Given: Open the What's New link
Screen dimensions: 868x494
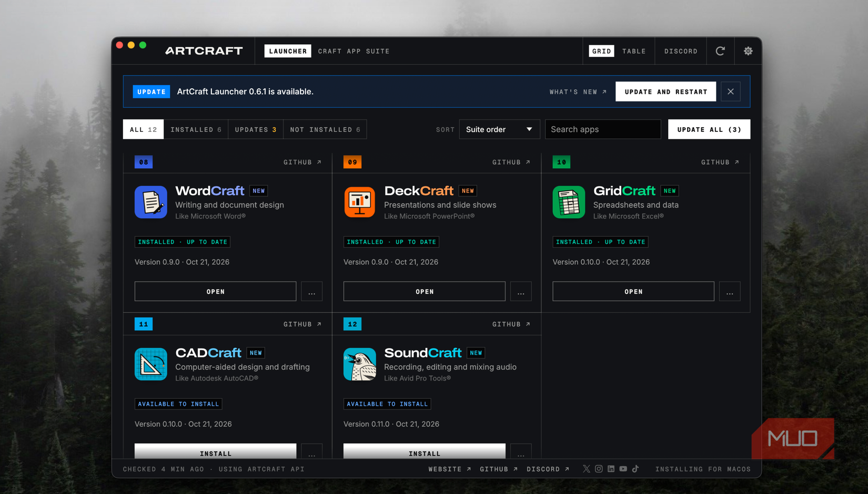Looking at the screenshot, I should (578, 91).
